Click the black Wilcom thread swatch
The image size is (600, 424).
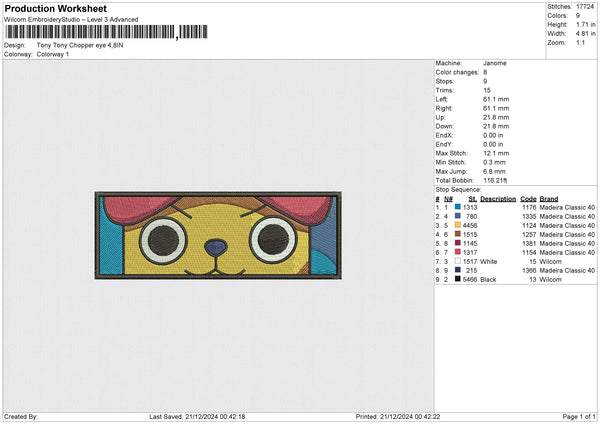pos(457,279)
